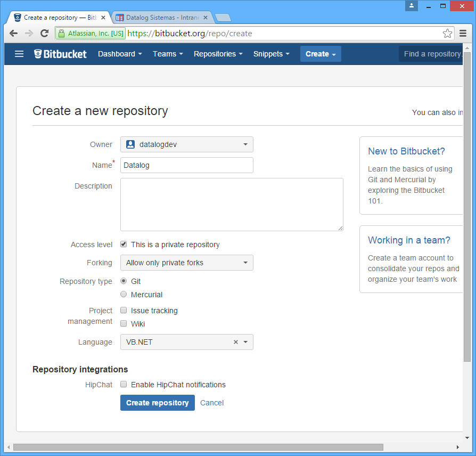Open the Owner dropdown
This screenshot has height=456, width=476.
pyautogui.click(x=187, y=144)
